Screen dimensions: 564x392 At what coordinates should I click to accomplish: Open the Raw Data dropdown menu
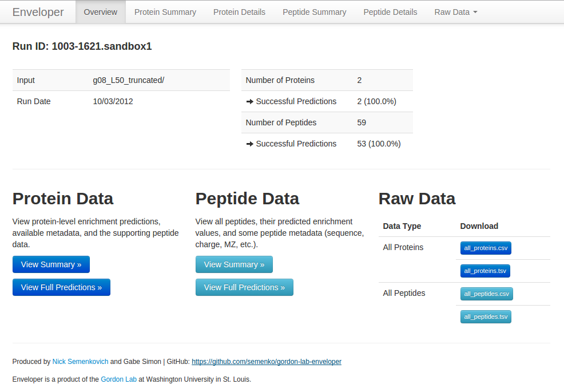coord(455,12)
